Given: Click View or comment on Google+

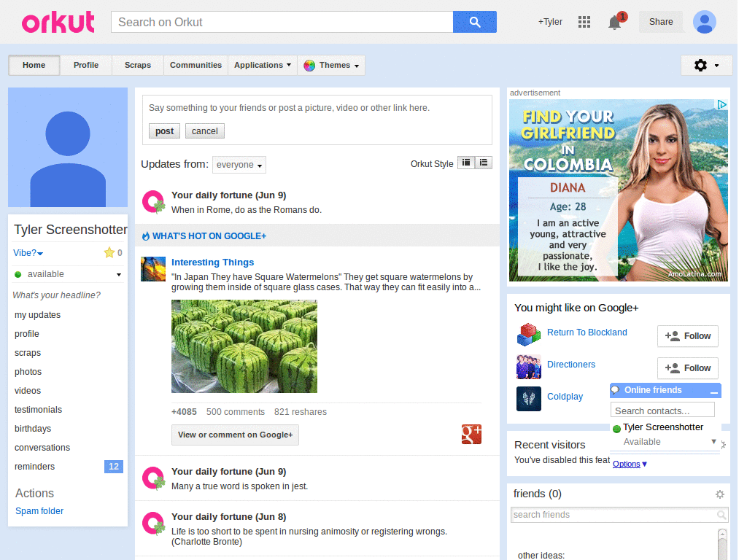Looking at the screenshot, I should point(235,435).
